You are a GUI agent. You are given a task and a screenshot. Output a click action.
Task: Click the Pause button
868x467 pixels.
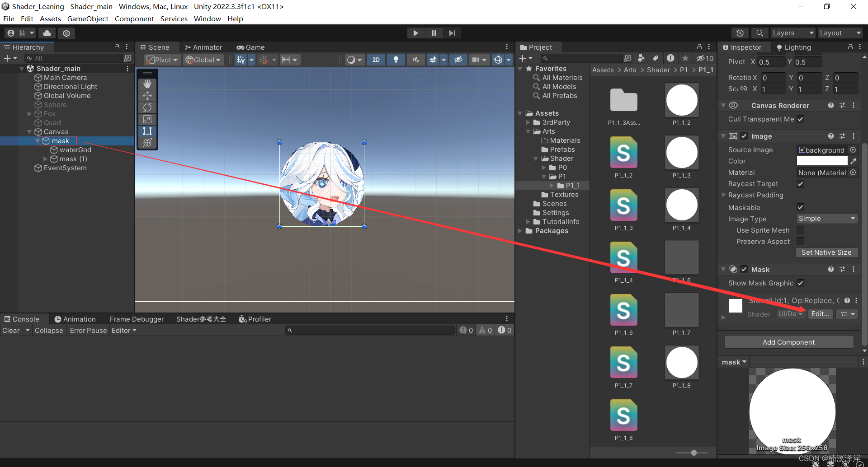(x=434, y=33)
